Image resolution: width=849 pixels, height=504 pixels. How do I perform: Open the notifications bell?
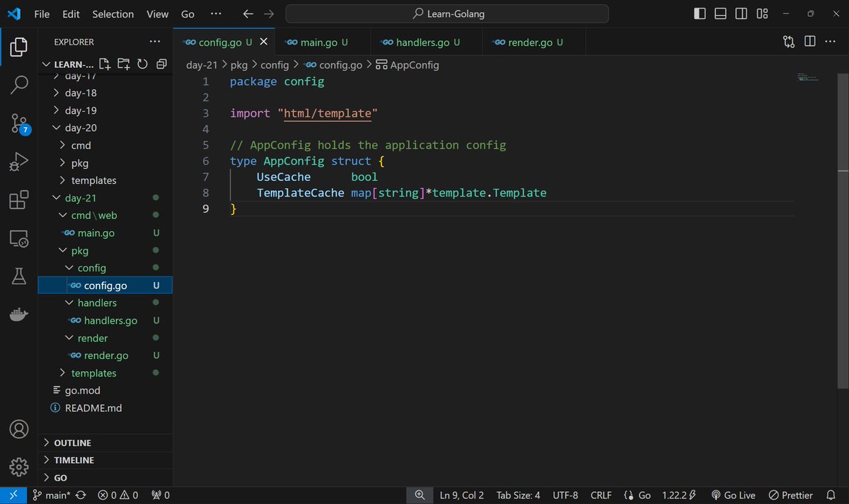[831, 496]
